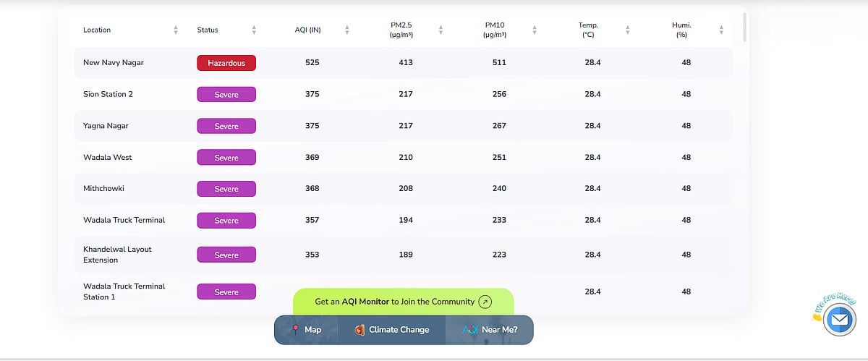
Task: Sort table by PM10 column arrows
Action: tap(535, 30)
